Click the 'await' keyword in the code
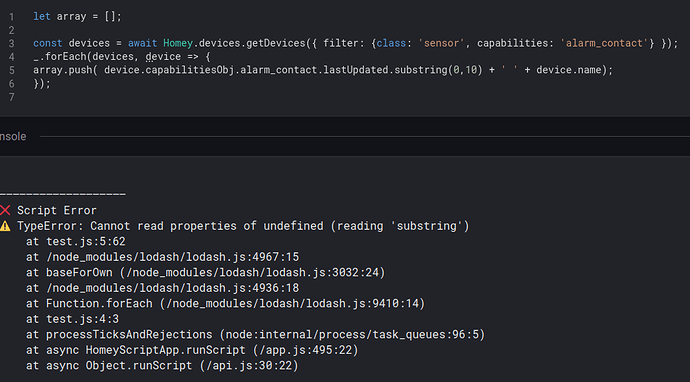The image size is (690, 382). click(x=142, y=43)
